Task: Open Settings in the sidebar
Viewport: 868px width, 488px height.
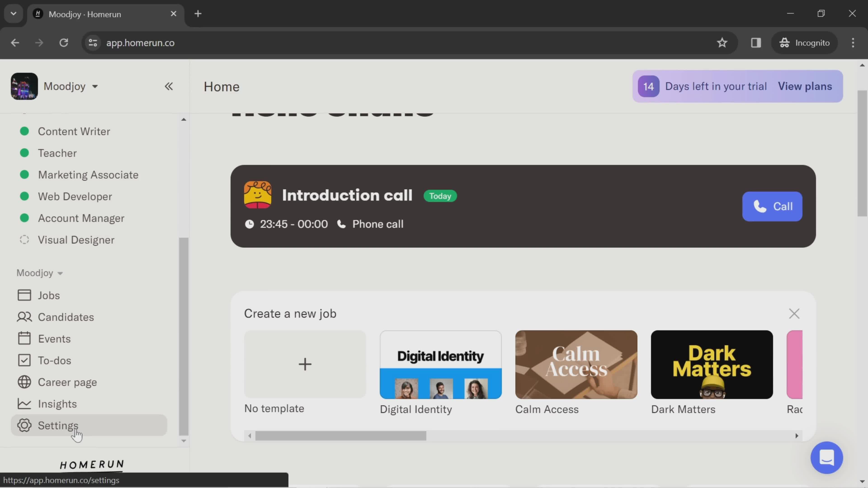Action: pos(89,425)
